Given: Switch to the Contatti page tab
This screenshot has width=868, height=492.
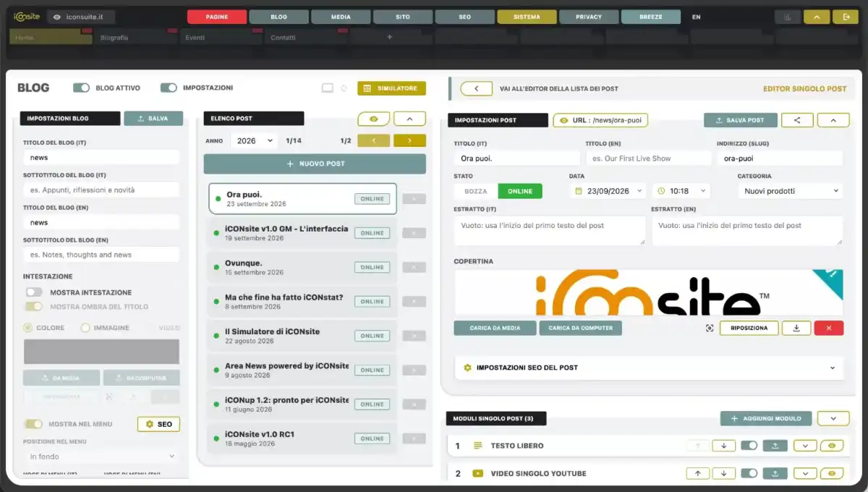Looking at the screenshot, I should click(305, 37).
